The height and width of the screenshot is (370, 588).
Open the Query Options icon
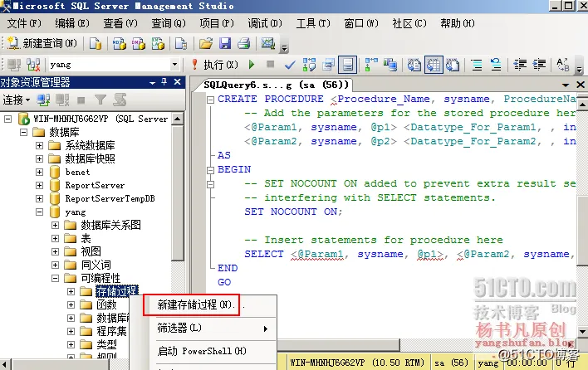(329, 65)
